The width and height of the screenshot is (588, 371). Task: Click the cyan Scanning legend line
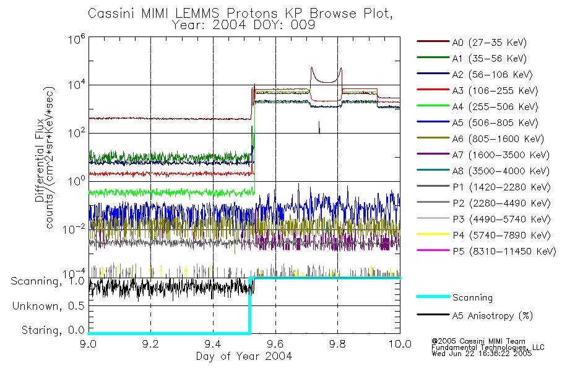[x=433, y=296]
